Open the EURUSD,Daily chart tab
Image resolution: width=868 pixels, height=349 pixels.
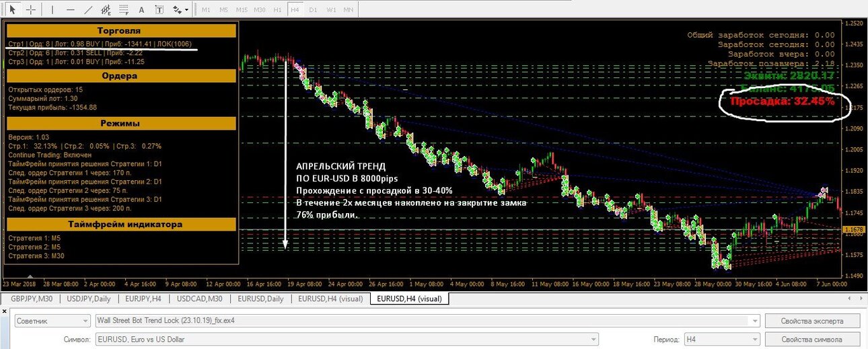pyautogui.click(x=260, y=299)
